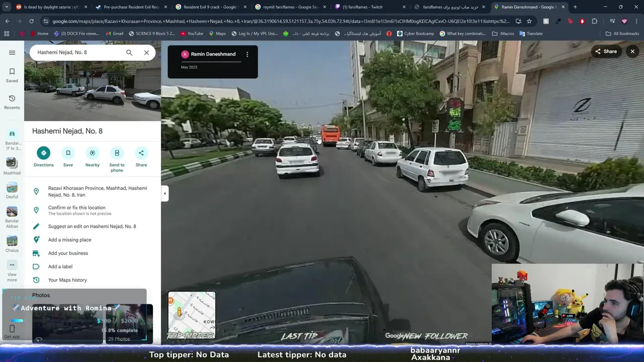Click Add a label
This screenshot has width=644, height=362.
point(93,266)
